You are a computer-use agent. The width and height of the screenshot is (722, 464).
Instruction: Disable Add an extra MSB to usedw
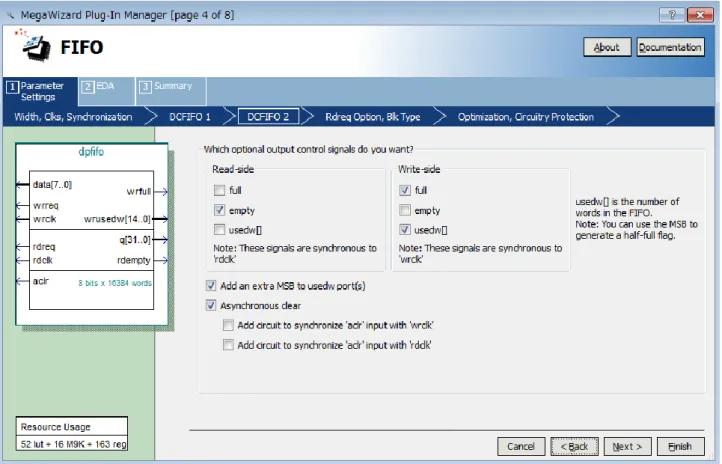(x=211, y=286)
